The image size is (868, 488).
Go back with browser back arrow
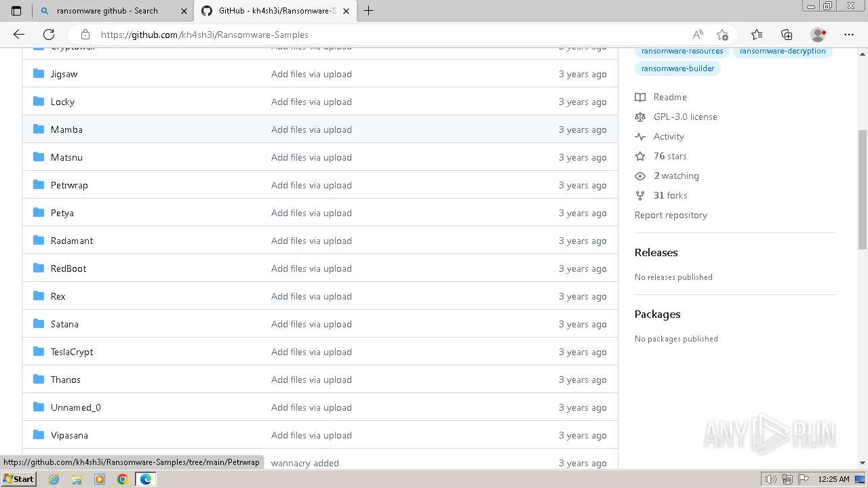[19, 35]
